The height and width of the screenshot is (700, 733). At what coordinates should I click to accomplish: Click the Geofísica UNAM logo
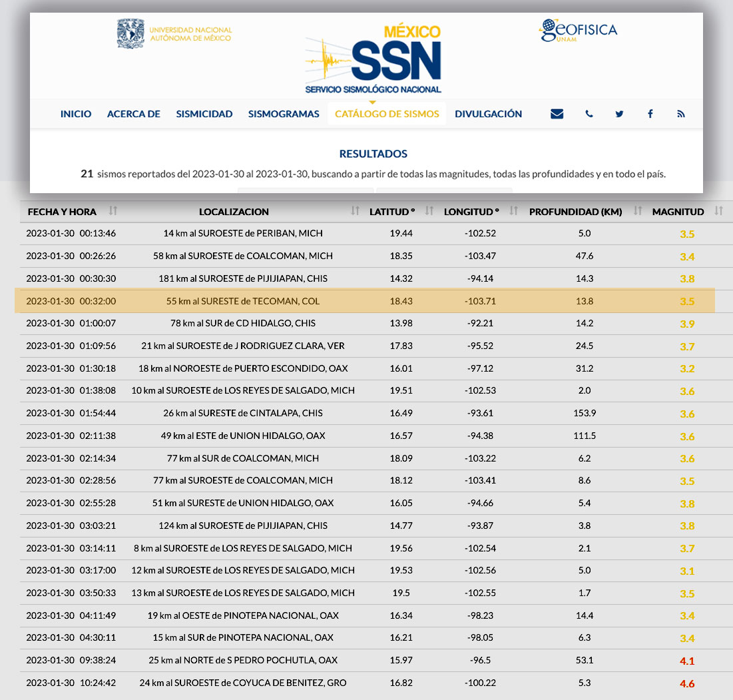[578, 30]
